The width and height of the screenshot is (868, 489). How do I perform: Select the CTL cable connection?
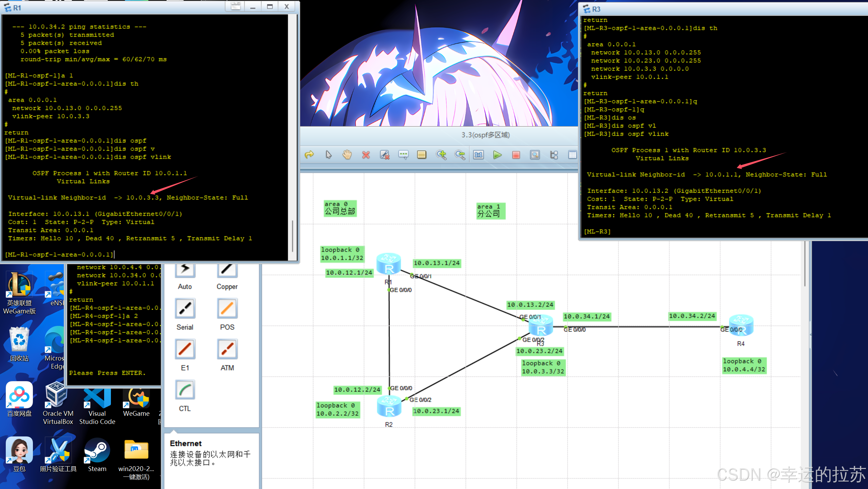[x=185, y=390]
